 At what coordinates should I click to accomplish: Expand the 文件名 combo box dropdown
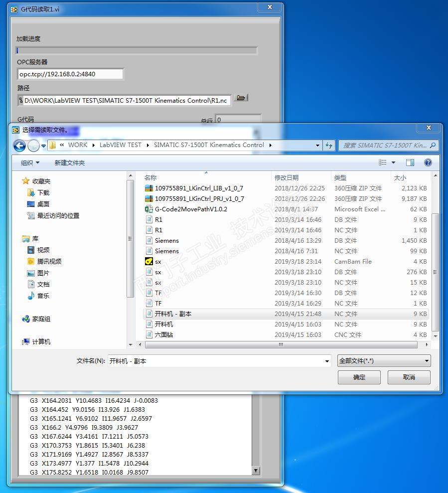[x=327, y=361]
